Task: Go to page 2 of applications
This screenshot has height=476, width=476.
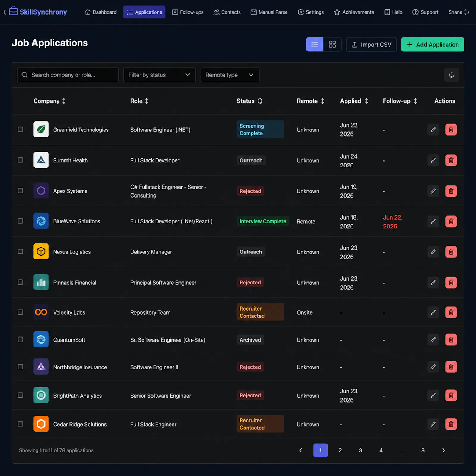Action: (340, 450)
